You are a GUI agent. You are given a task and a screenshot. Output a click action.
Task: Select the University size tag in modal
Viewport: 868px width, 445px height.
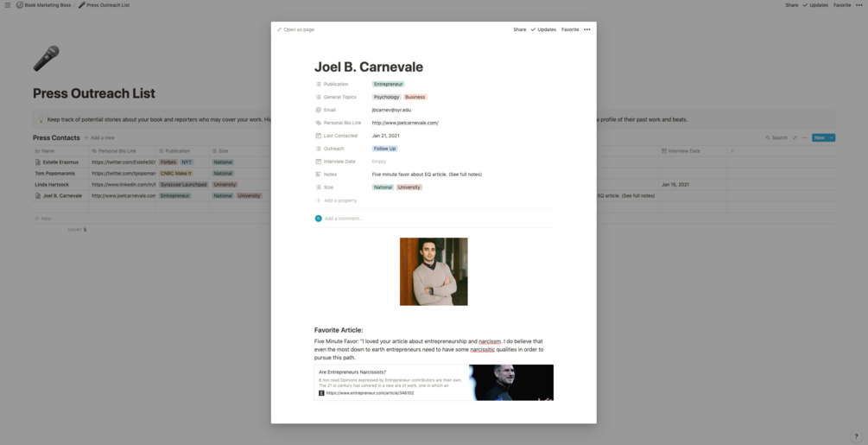pos(409,188)
